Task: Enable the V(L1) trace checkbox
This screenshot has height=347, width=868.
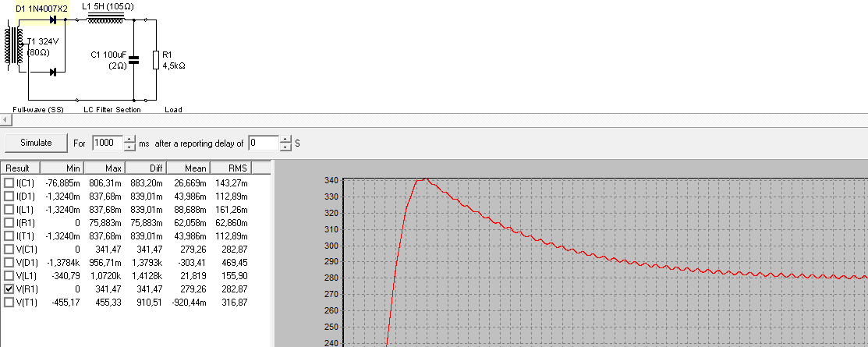Action: pyautogui.click(x=9, y=275)
